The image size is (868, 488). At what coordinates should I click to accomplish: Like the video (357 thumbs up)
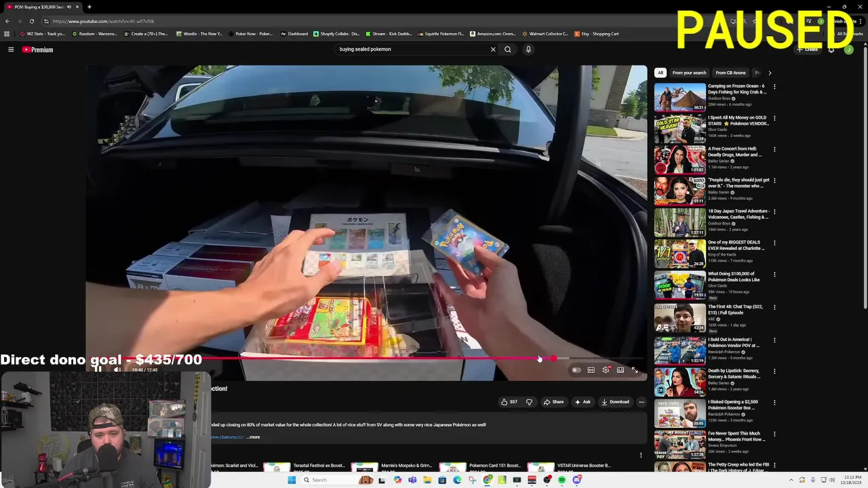[509, 402]
